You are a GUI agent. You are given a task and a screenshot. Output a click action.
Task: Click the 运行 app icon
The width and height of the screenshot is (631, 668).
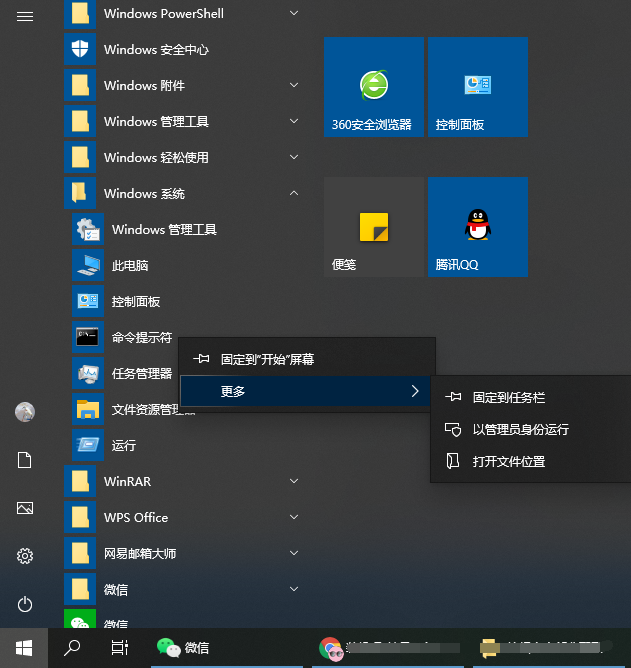(x=88, y=445)
